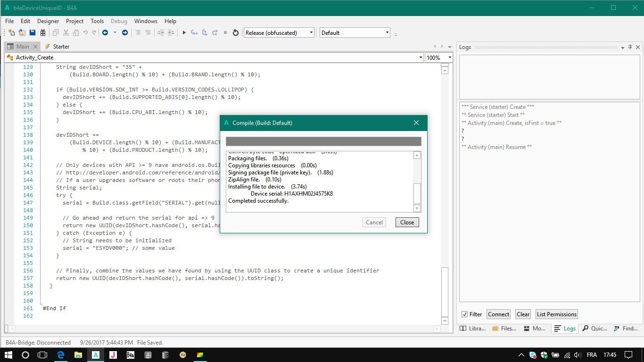The height and width of the screenshot is (362, 644).
Task: Open the 100% zoom level dropdown
Action: (x=438, y=58)
